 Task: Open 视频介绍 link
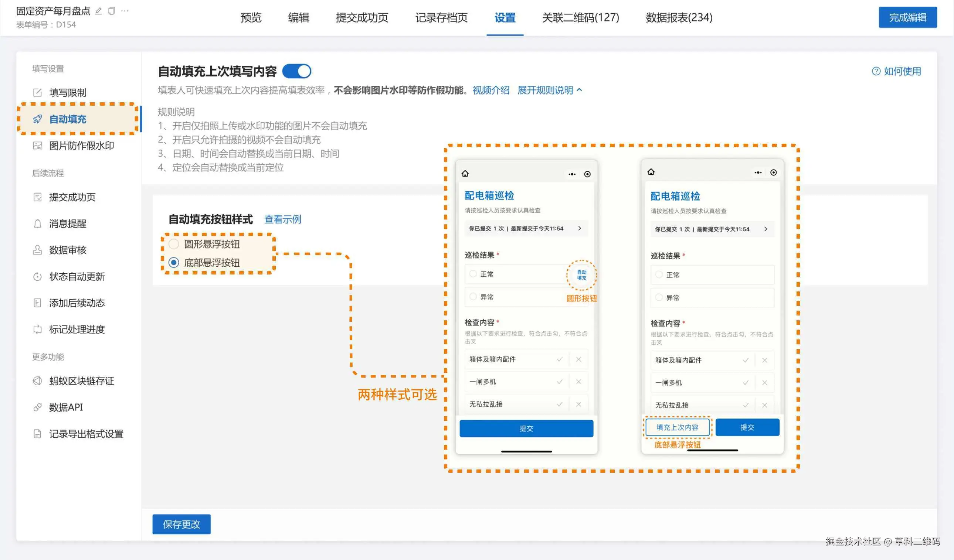coord(490,90)
